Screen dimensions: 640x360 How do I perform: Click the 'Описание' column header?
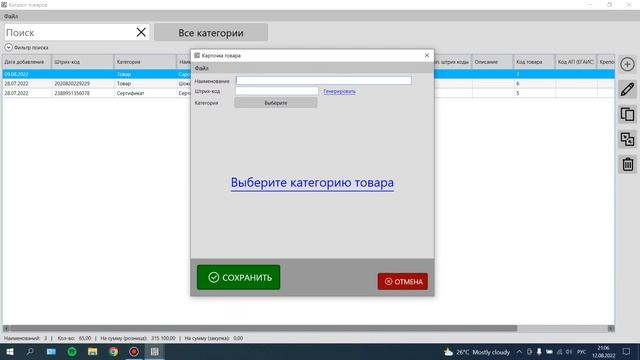(492, 62)
